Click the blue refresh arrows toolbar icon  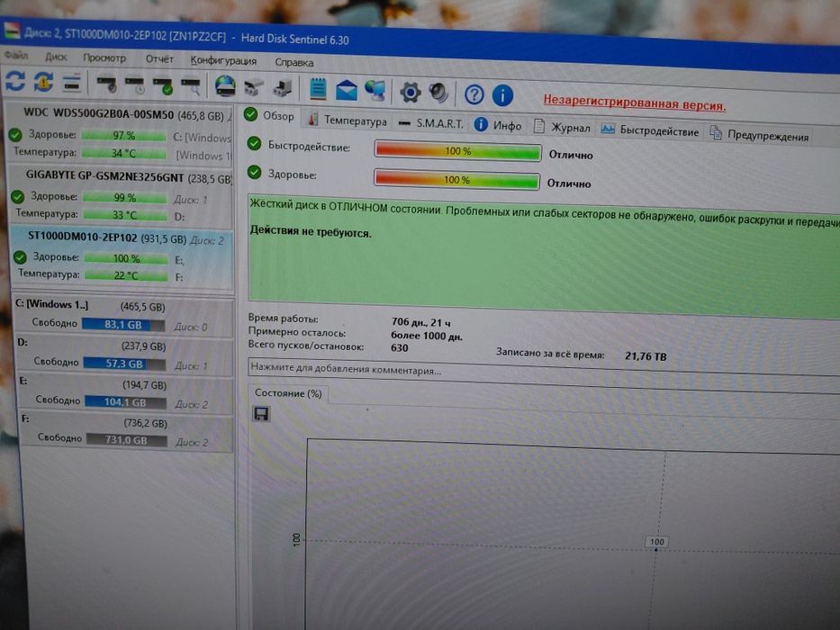point(15,81)
